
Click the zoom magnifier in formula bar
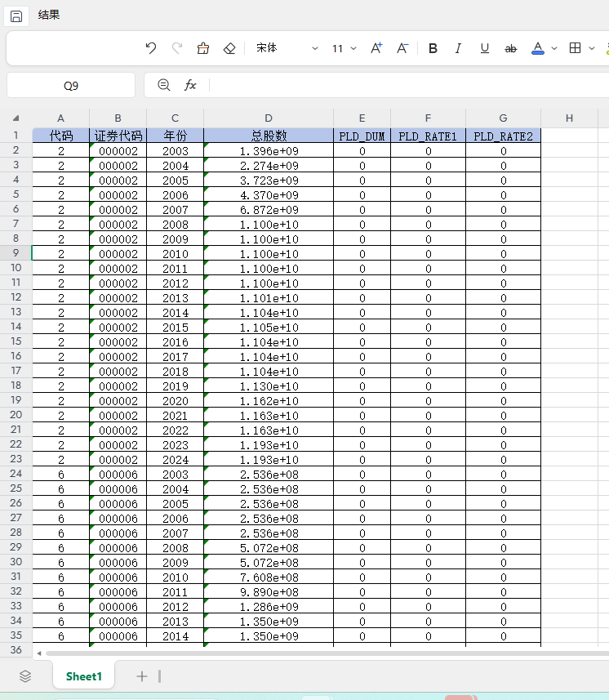point(164,85)
